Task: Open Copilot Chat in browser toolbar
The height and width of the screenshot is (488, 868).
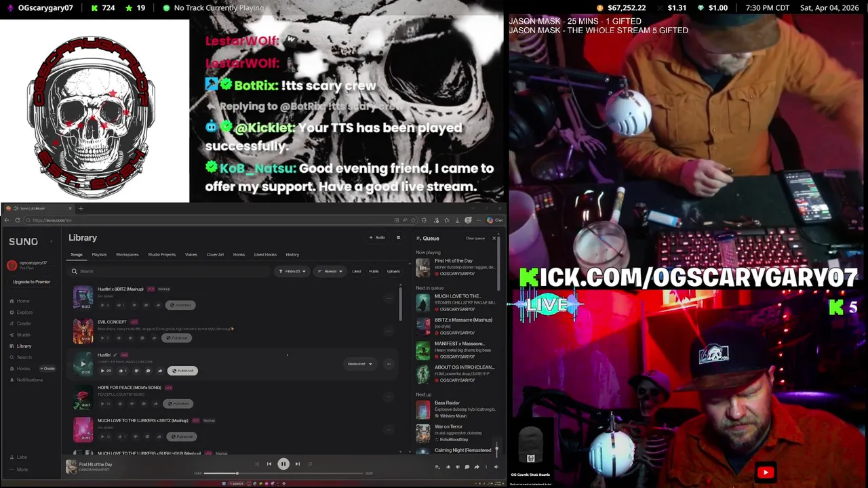Action: pos(496,220)
